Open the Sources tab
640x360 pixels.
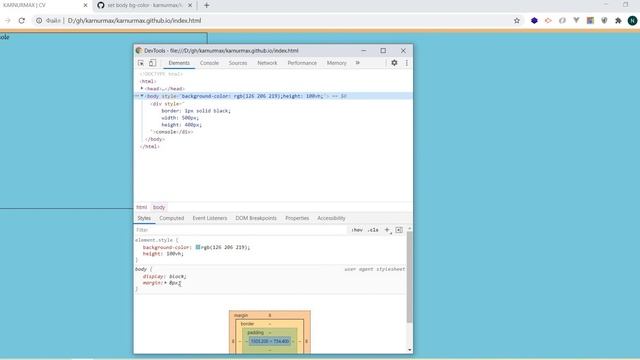tap(238, 63)
